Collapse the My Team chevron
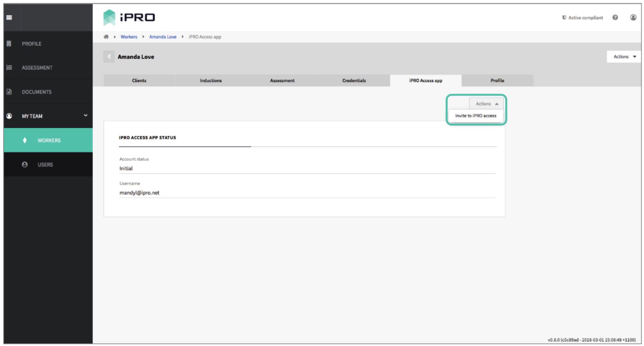644x346 pixels. [x=86, y=116]
